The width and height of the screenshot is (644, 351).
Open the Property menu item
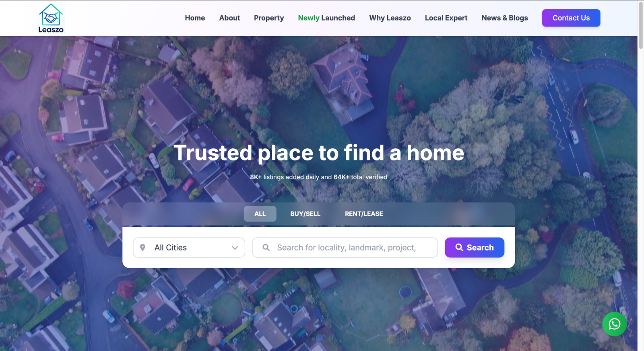[269, 18]
